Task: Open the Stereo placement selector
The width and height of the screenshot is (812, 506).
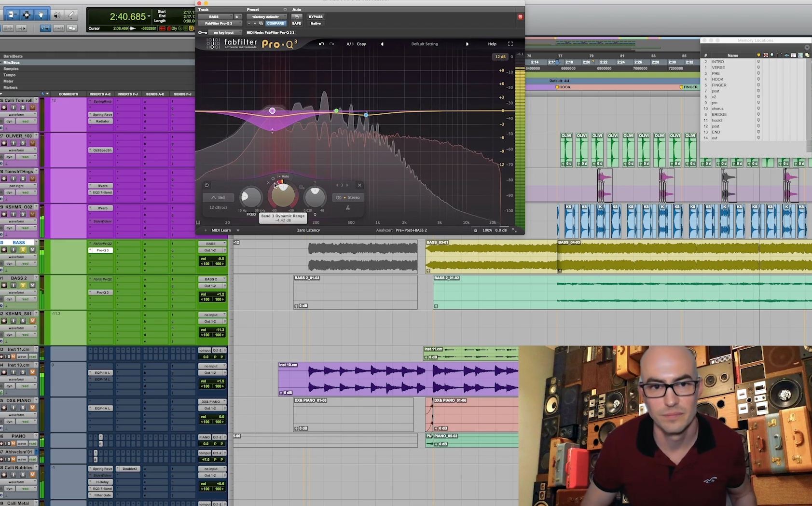Action: tap(348, 197)
